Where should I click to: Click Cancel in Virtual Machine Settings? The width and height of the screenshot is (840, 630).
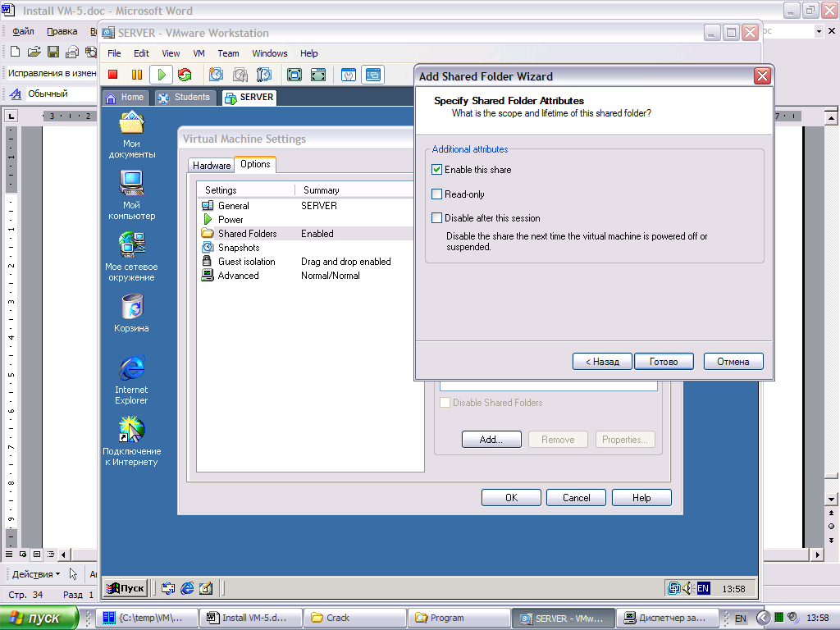(577, 498)
